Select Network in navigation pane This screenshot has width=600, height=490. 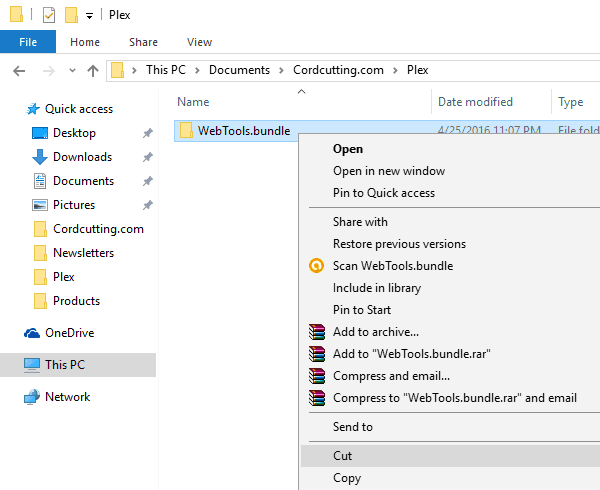click(67, 397)
